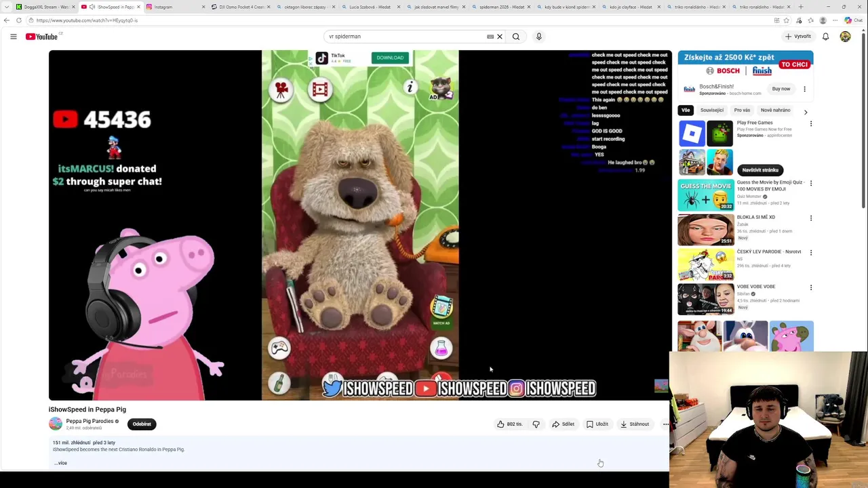
Task: Open the on-screen keyboard icon in search box
Action: tap(490, 37)
